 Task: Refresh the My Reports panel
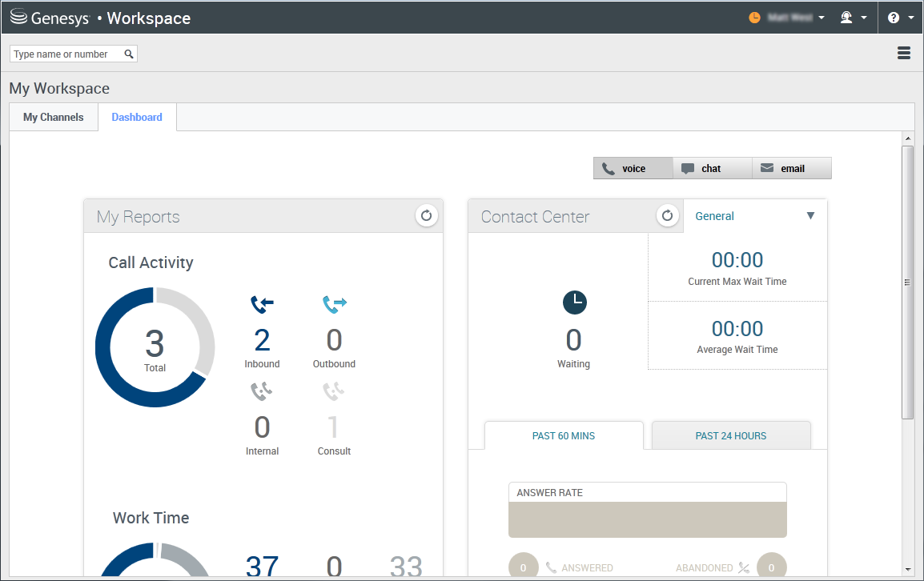(426, 215)
